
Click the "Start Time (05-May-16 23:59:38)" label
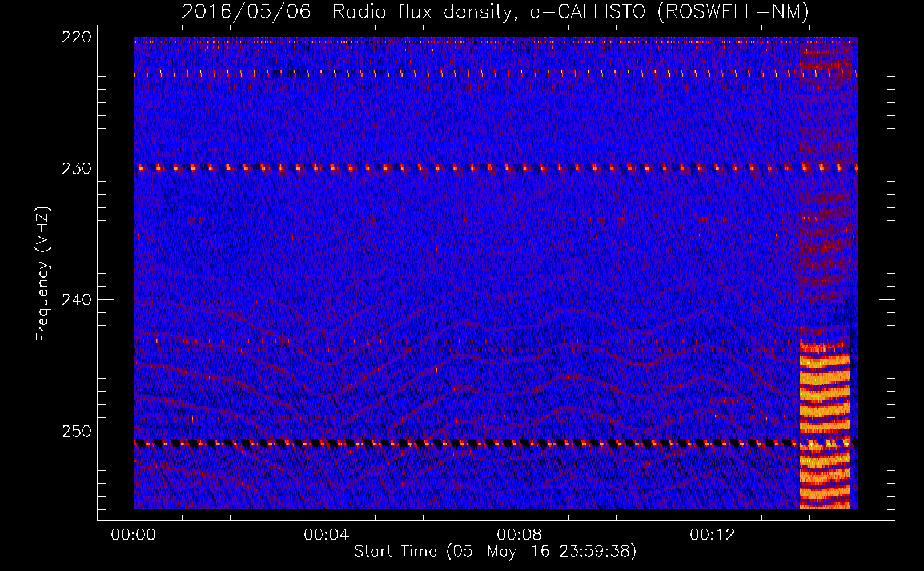coord(495,551)
